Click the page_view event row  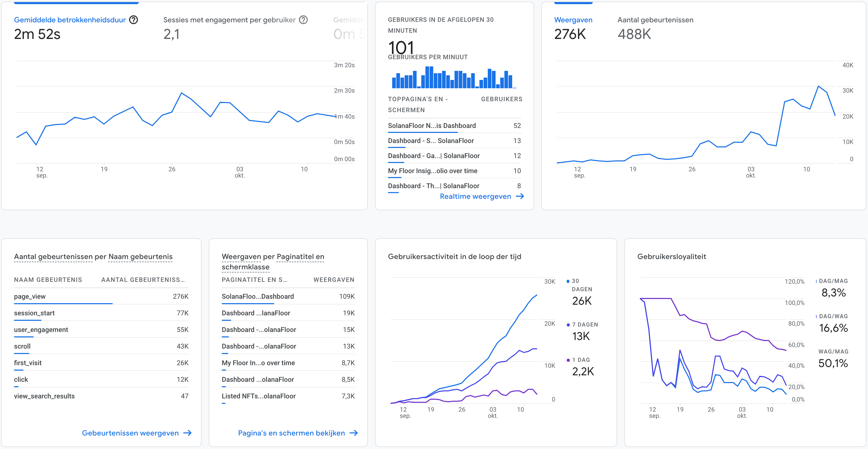[30, 296]
